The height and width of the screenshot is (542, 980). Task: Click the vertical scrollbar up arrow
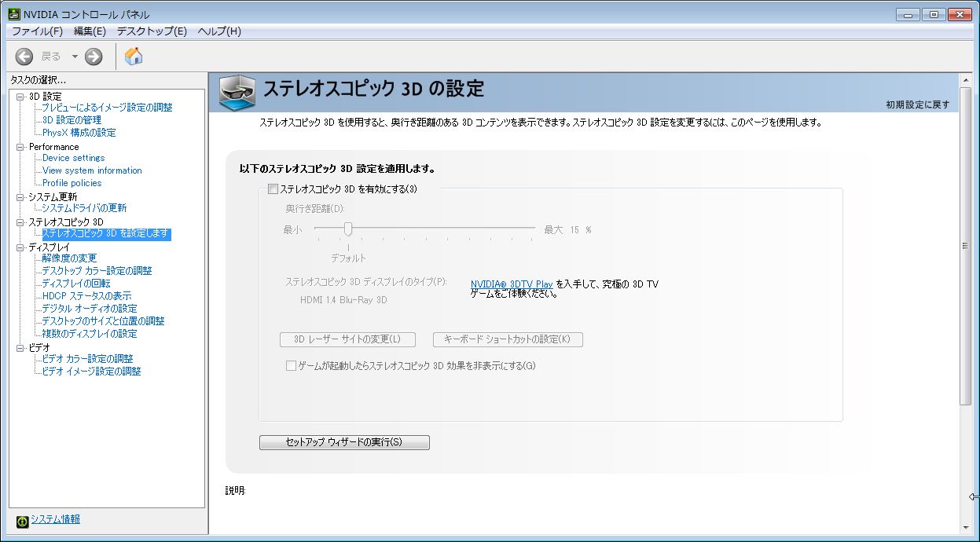(x=966, y=81)
